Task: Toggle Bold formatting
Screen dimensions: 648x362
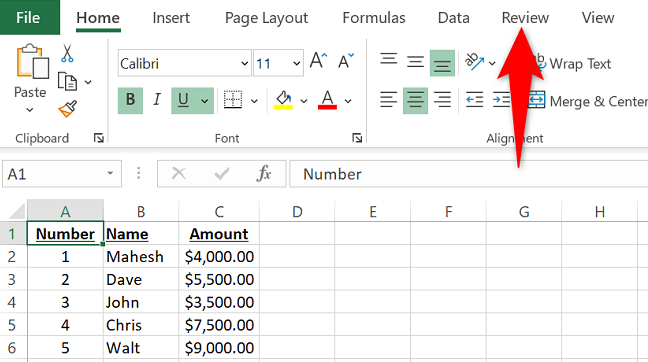Action: pos(130,100)
